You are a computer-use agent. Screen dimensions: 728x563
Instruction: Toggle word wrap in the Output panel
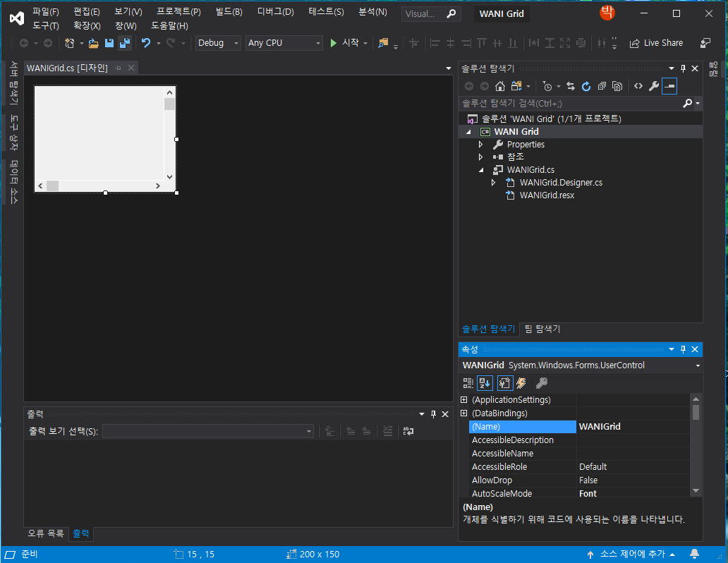point(408,432)
